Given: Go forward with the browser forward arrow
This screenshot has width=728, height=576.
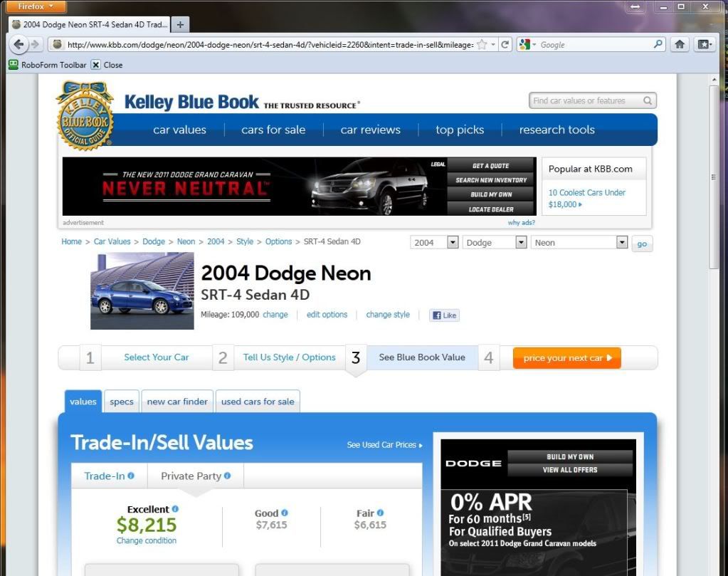Looking at the screenshot, I should [x=35, y=45].
